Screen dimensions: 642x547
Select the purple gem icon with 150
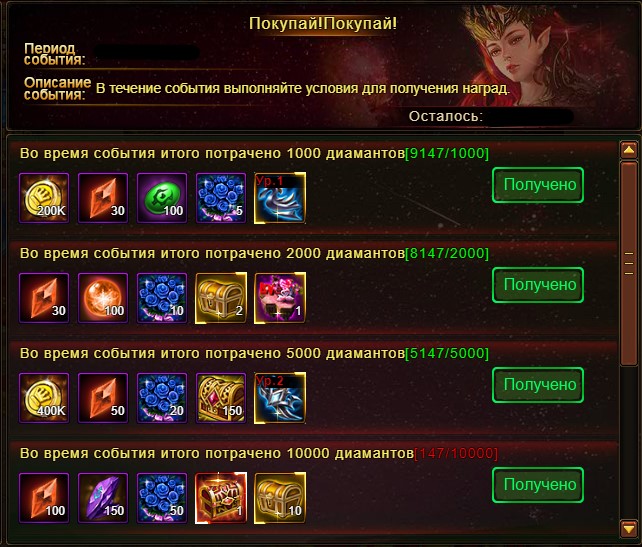[103, 498]
